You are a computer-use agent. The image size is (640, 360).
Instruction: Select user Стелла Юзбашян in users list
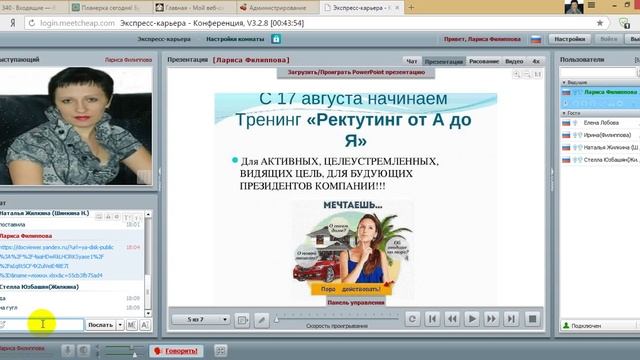point(600,160)
